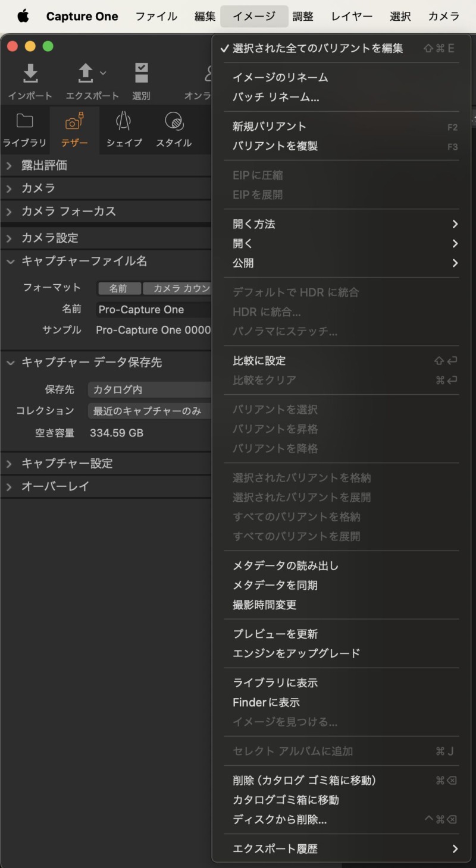Click メタデータを同期 menu entry
The image size is (476, 868).
tap(275, 585)
